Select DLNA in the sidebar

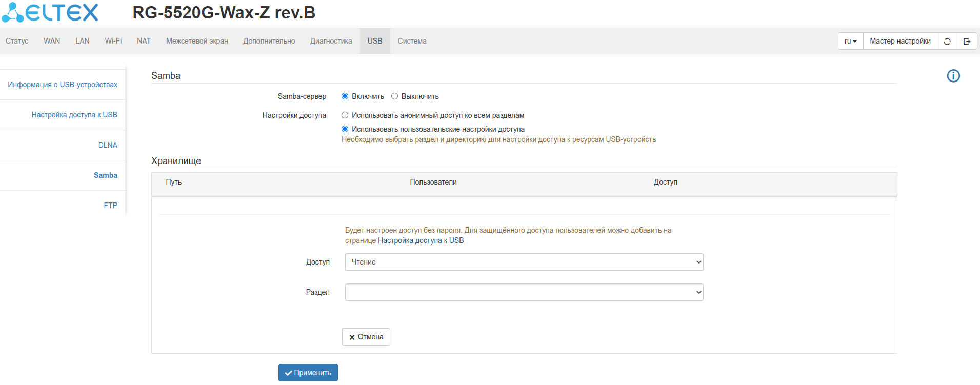[x=108, y=145]
